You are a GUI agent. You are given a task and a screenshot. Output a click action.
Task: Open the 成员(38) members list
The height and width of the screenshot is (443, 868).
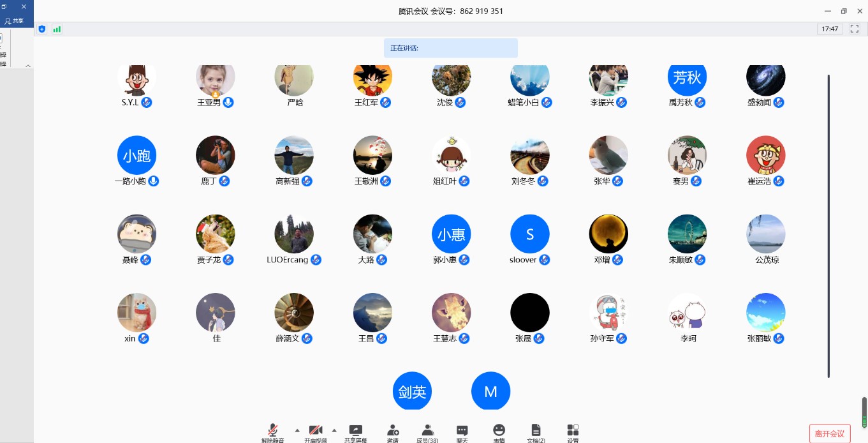(x=427, y=431)
